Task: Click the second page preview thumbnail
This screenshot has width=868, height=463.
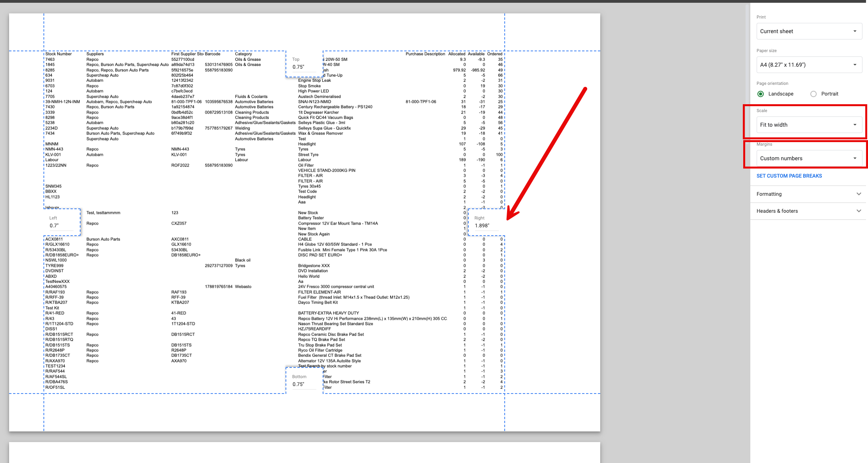Action: [x=304, y=452]
